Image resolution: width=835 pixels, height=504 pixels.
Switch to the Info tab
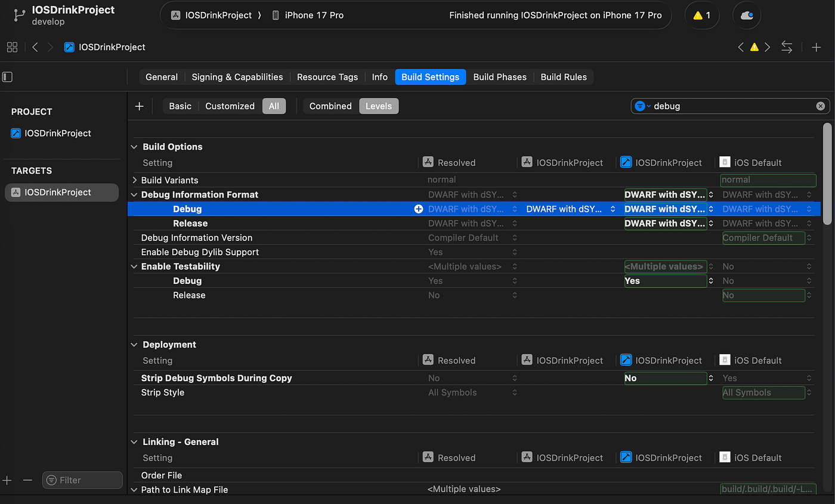point(380,77)
